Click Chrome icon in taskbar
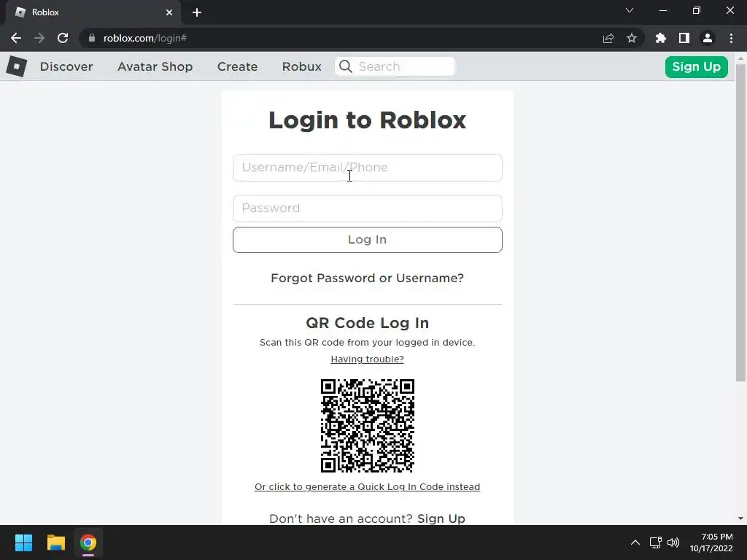 click(88, 542)
